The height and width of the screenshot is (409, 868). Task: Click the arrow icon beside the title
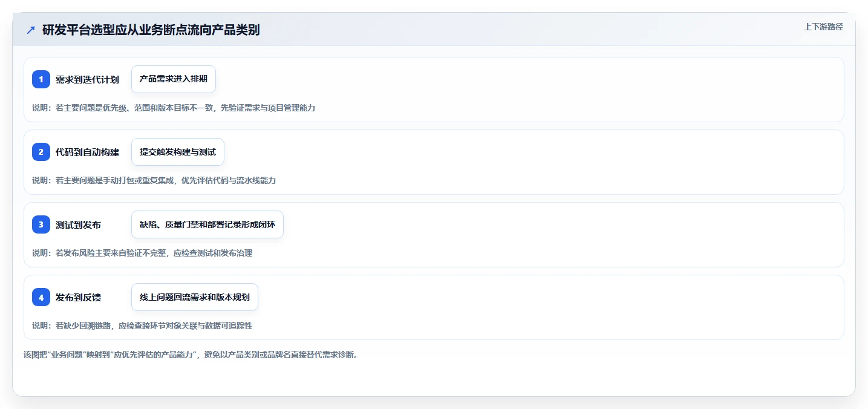click(x=31, y=30)
